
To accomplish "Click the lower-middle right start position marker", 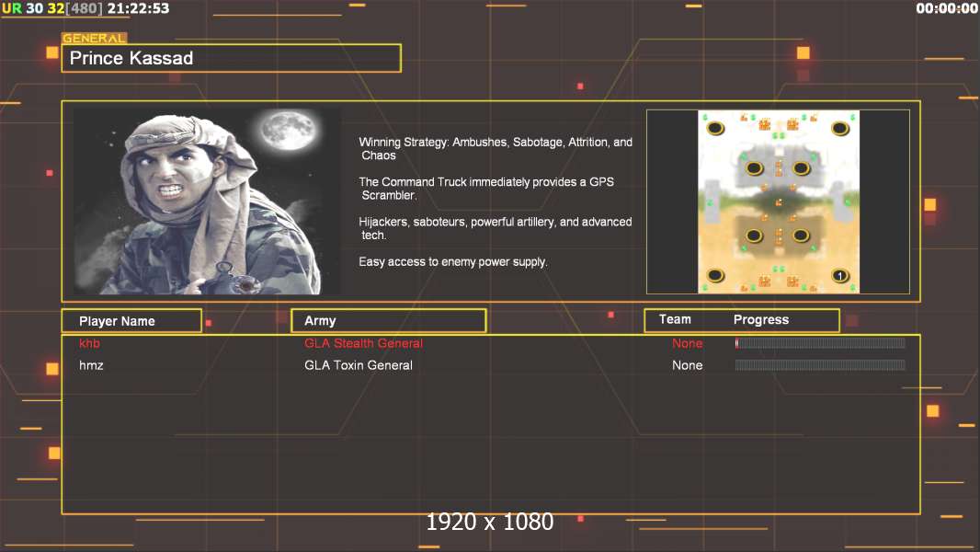I will click(x=802, y=236).
